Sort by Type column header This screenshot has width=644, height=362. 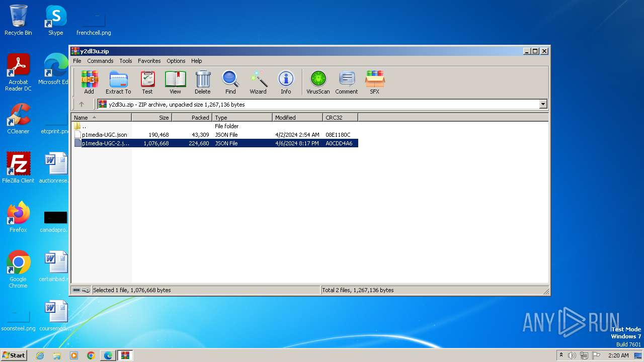[243, 118]
